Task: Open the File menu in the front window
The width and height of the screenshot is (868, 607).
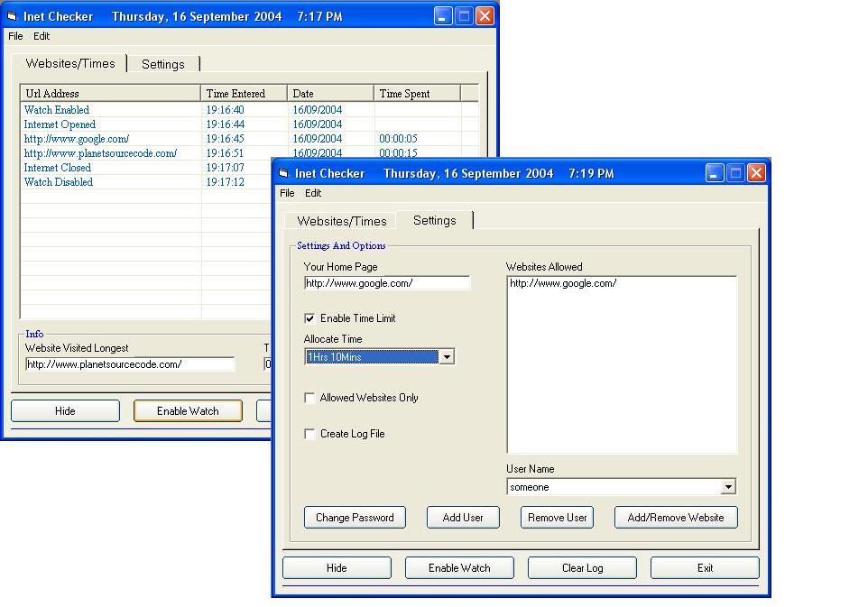Action: point(287,193)
